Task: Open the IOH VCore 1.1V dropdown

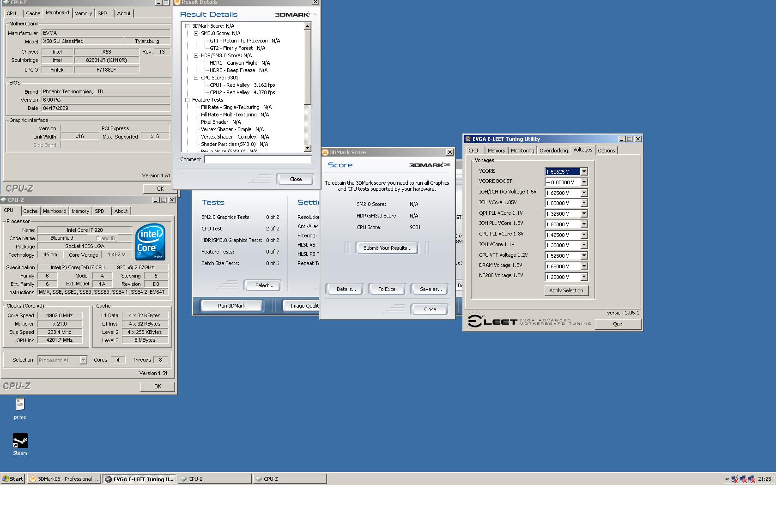Action: coord(584,245)
